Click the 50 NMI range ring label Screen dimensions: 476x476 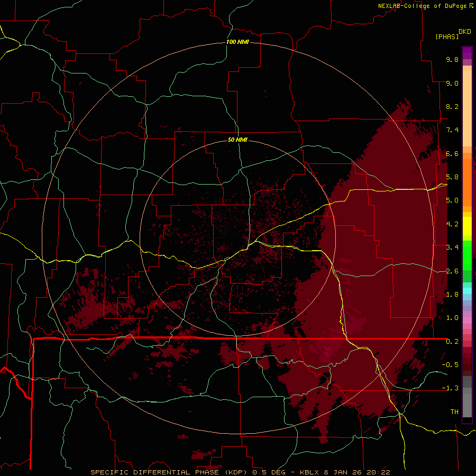click(237, 140)
